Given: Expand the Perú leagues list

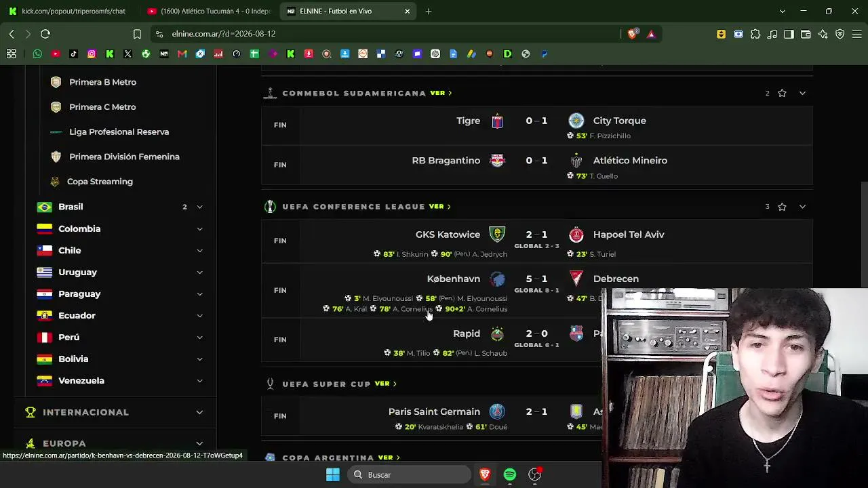Looking at the screenshot, I should [x=199, y=338].
